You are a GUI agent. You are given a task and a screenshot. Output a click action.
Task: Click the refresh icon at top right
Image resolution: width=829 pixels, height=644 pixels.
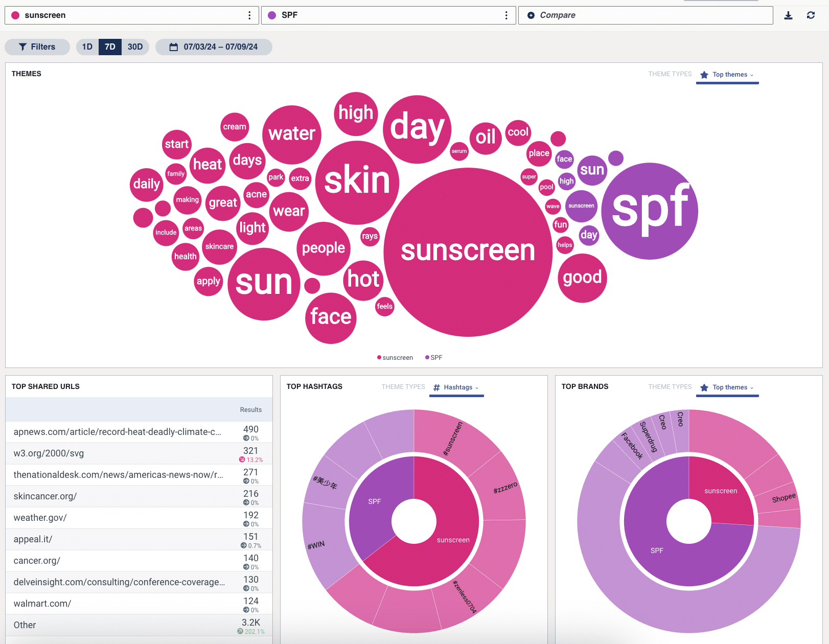[x=811, y=15]
